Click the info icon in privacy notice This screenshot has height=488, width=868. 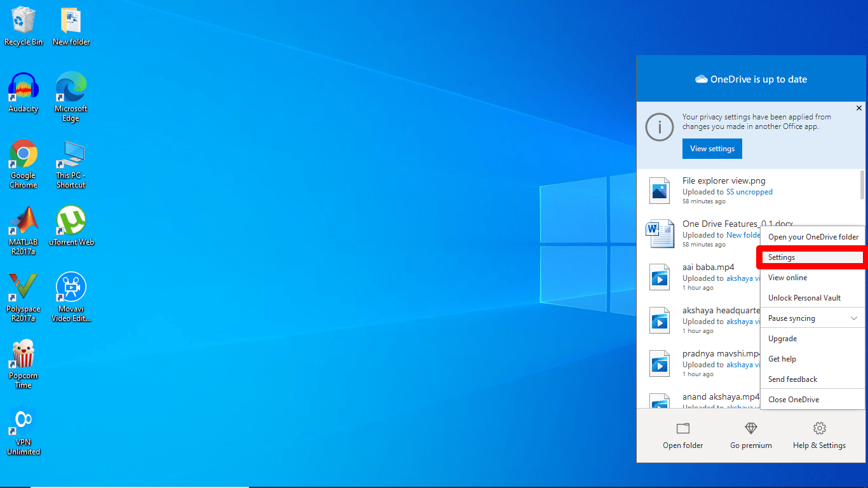tap(659, 128)
